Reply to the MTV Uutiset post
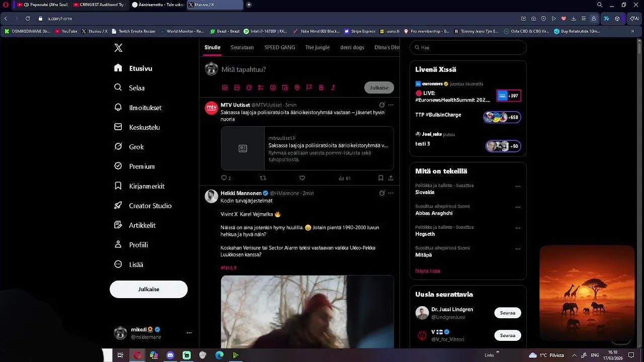The image size is (644, 362). coord(226,178)
